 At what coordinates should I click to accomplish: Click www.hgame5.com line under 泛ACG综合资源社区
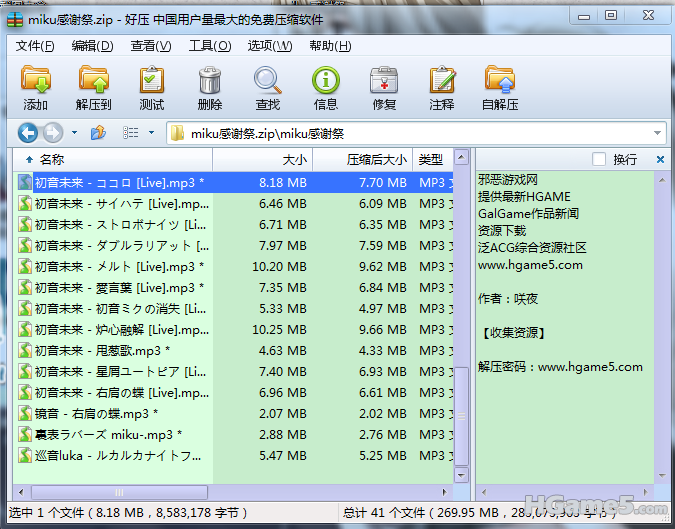(x=530, y=265)
